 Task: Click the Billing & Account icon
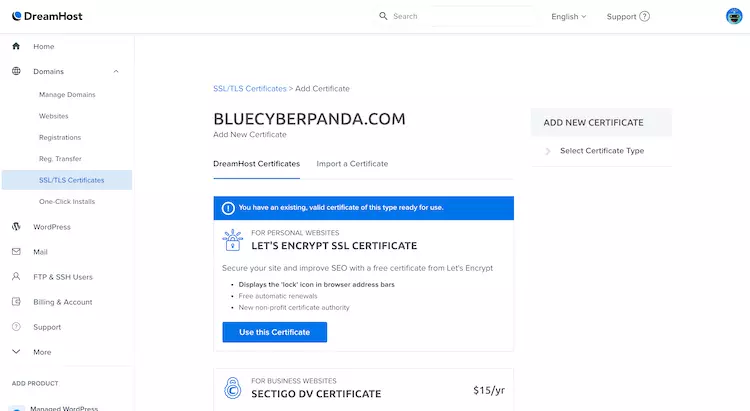tap(16, 301)
